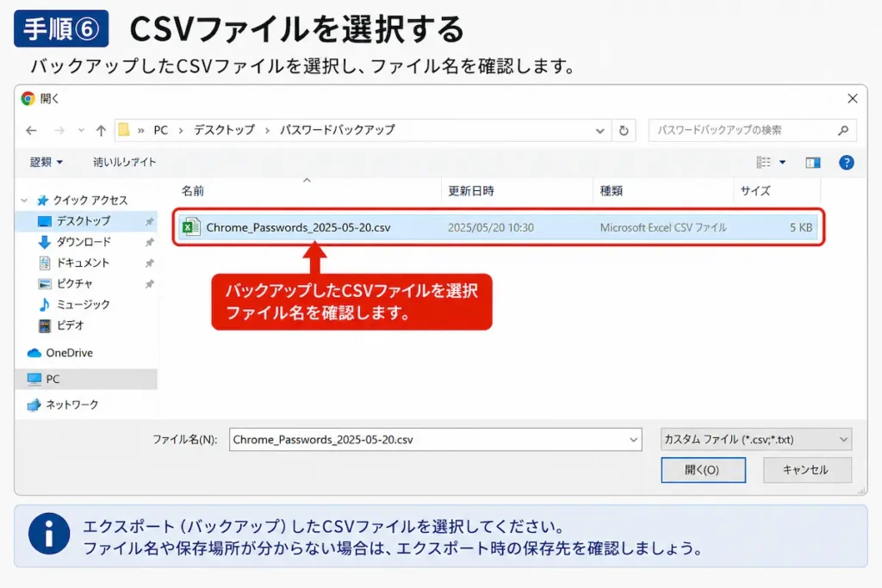The height and width of the screenshot is (588, 882).
Task: Sort by 種類 column header
Action: coord(611,191)
